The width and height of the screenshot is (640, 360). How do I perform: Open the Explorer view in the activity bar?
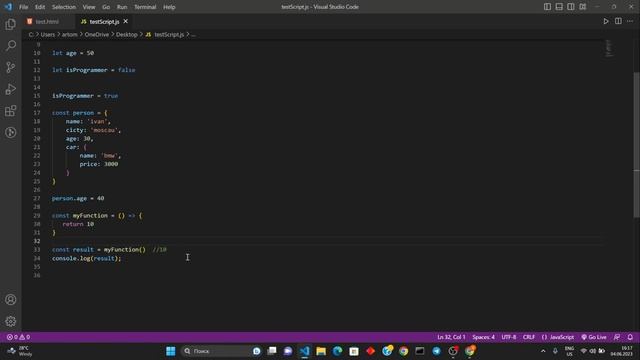(x=11, y=24)
